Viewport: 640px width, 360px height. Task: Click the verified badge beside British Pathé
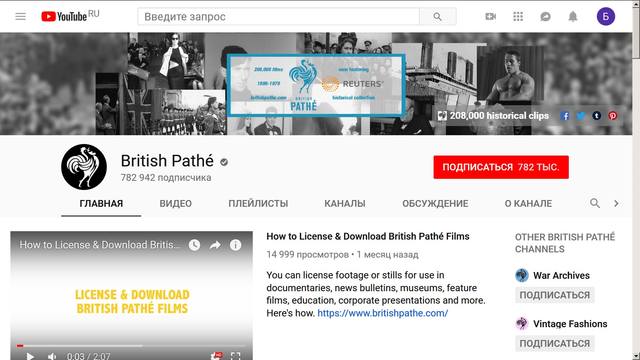click(x=224, y=162)
